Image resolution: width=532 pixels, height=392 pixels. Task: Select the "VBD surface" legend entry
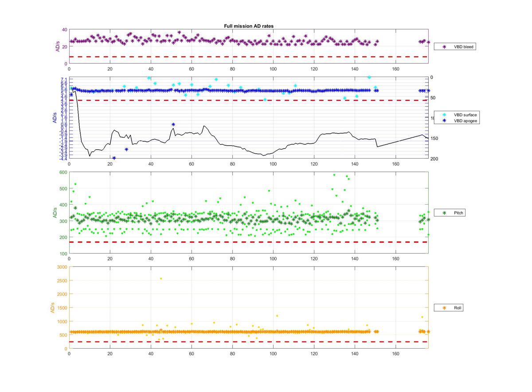(x=458, y=114)
